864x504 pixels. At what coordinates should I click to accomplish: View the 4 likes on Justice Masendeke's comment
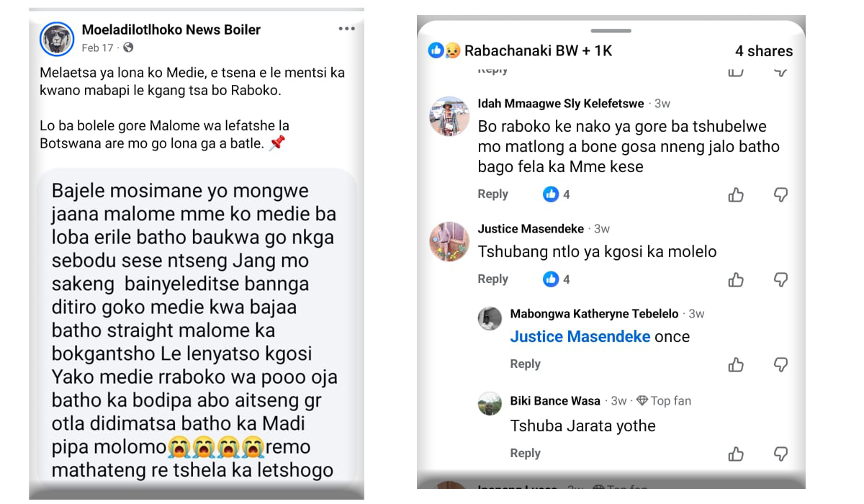pos(557,279)
